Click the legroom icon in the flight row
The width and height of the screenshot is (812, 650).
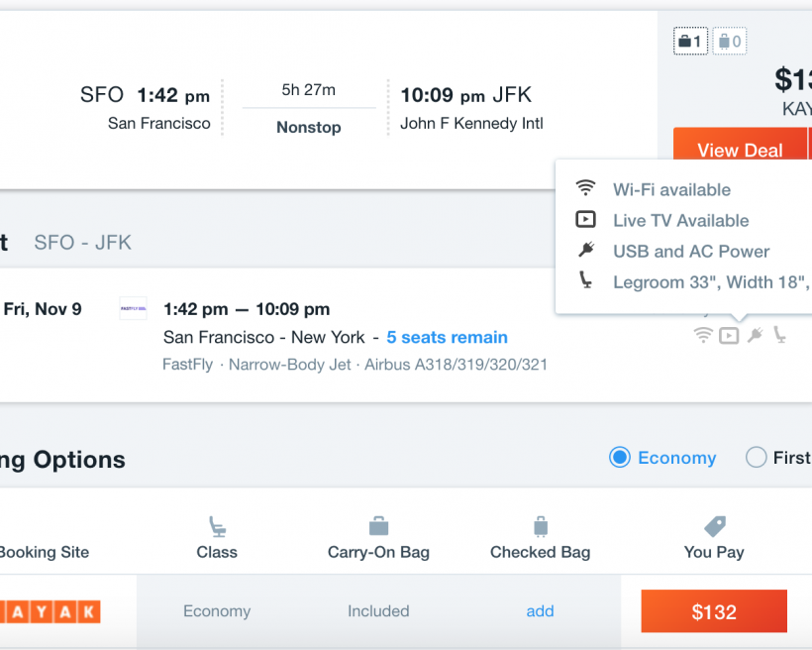[780, 335]
